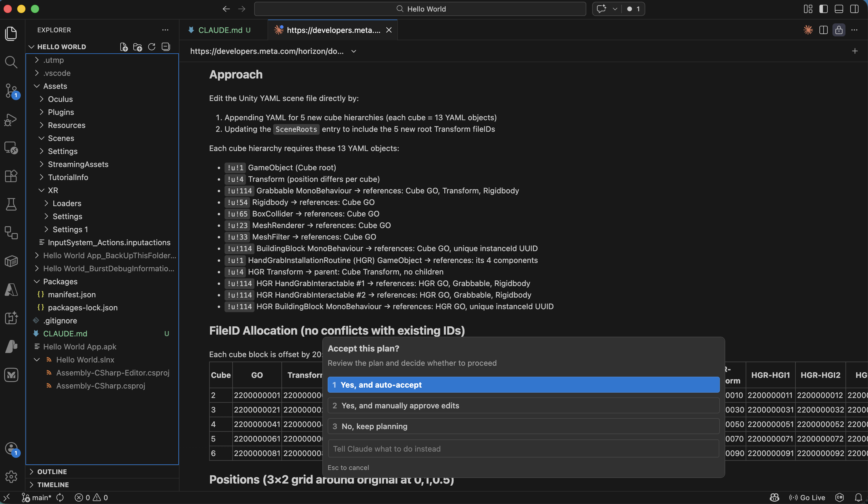Open the Testing flask icon

tap(11, 205)
